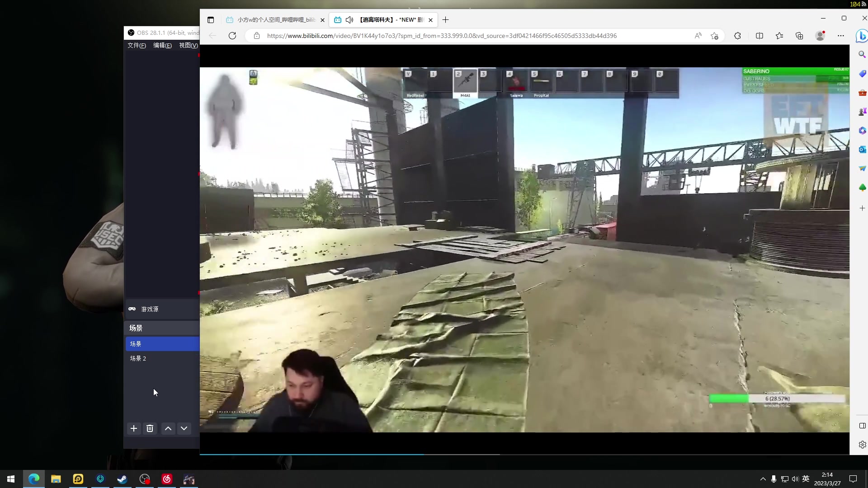Viewport: 868px width, 488px height.
Task: Open the Favorites list
Action: pyautogui.click(x=779, y=36)
